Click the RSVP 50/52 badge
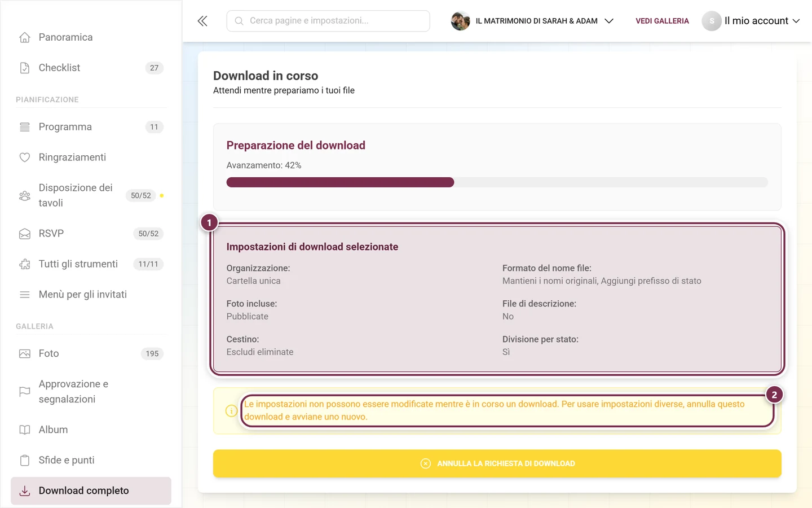The image size is (812, 508). pos(148,234)
